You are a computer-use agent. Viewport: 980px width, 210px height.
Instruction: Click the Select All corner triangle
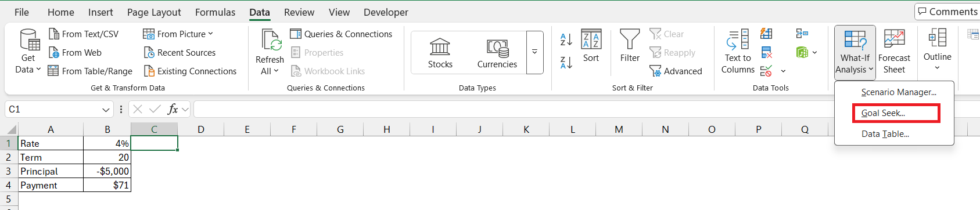coord(12,129)
